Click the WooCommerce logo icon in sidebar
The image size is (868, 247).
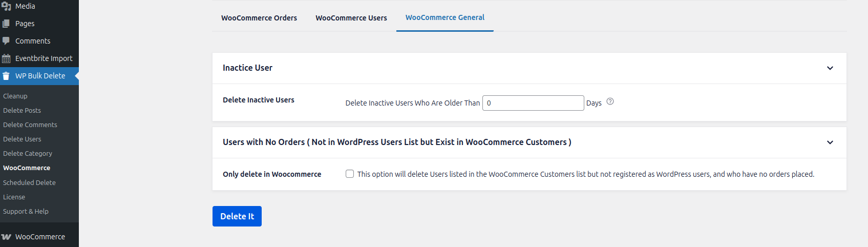click(6, 237)
